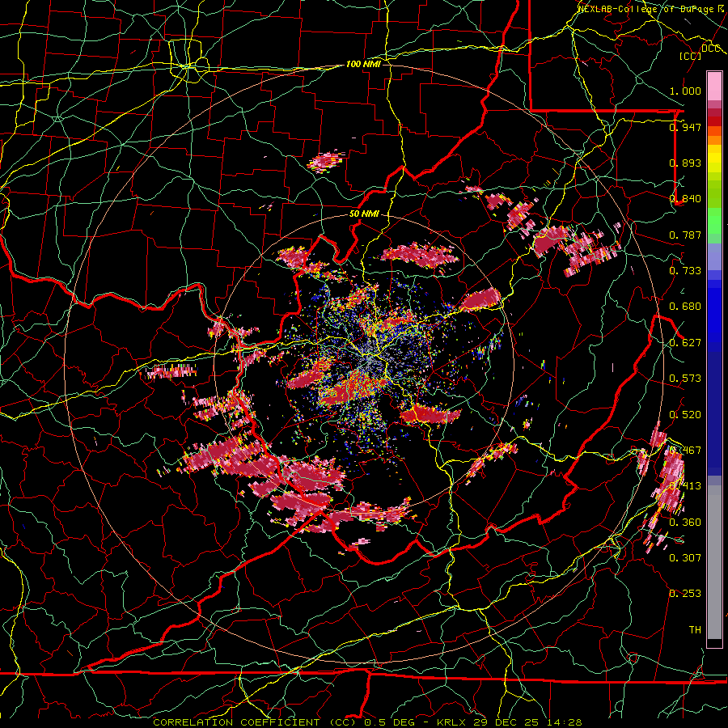Pick the light pink top segment of color bar

[714, 87]
